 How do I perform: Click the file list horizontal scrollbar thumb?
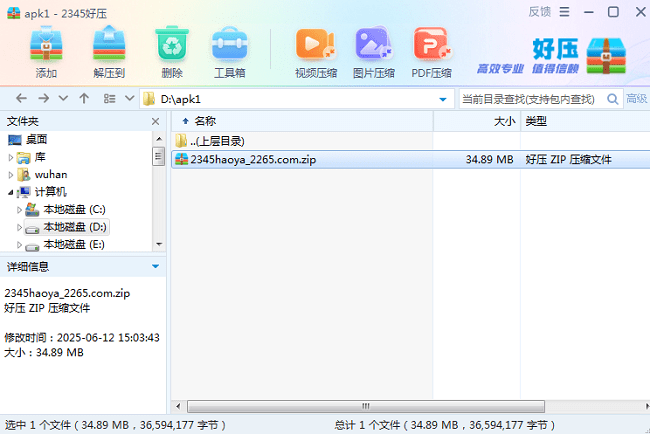[366, 406]
